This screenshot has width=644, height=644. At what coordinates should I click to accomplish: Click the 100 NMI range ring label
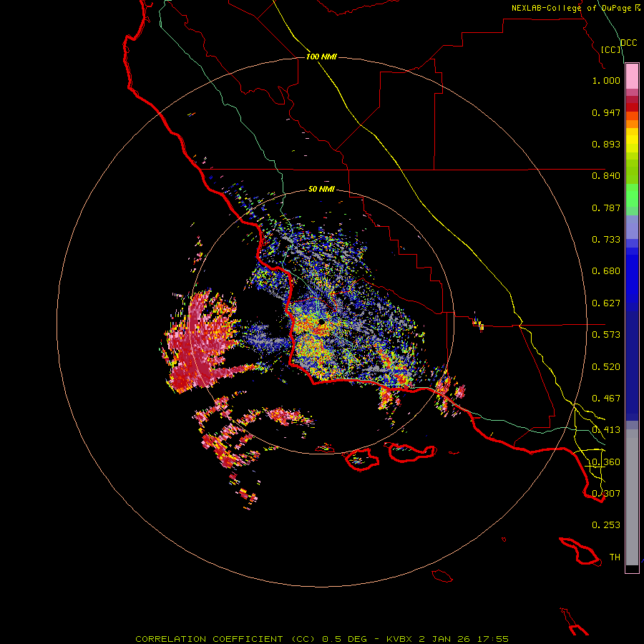tap(321, 57)
